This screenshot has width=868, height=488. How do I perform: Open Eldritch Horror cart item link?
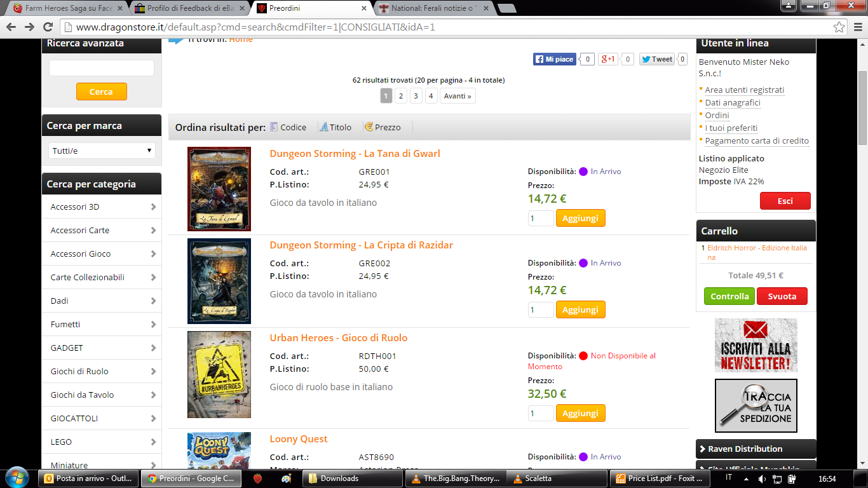click(757, 252)
